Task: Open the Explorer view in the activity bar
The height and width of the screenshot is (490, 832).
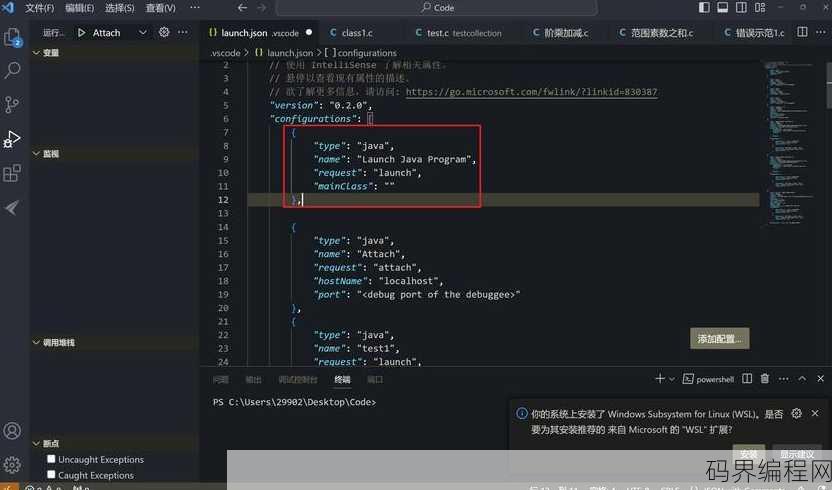Action: (x=12, y=37)
